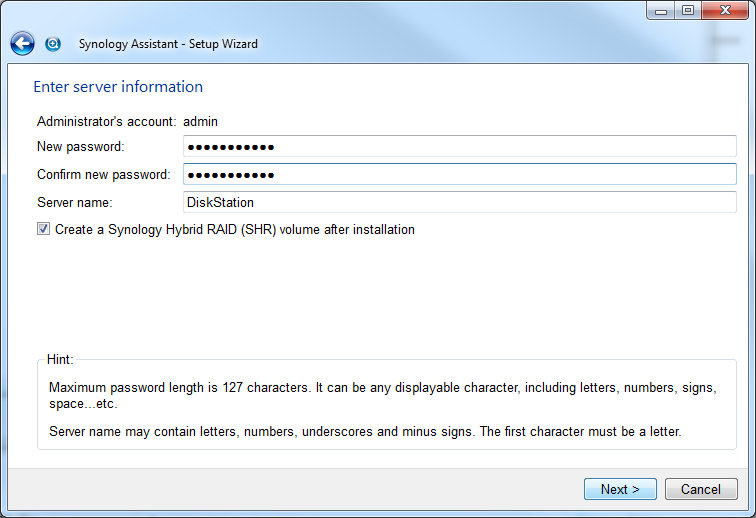The height and width of the screenshot is (518, 756).
Task: Click the Enter server information heading
Action: click(x=118, y=87)
